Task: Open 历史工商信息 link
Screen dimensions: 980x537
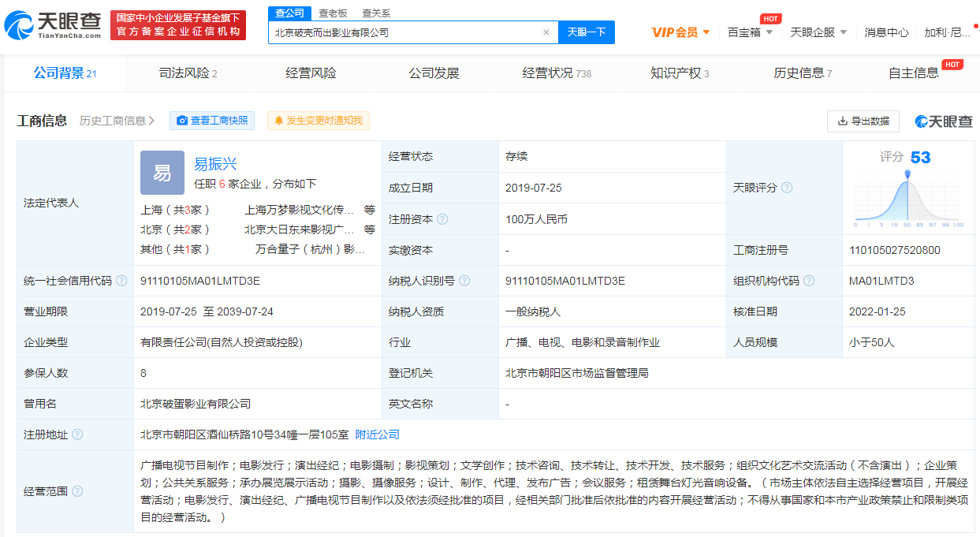Action: coord(117,121)
